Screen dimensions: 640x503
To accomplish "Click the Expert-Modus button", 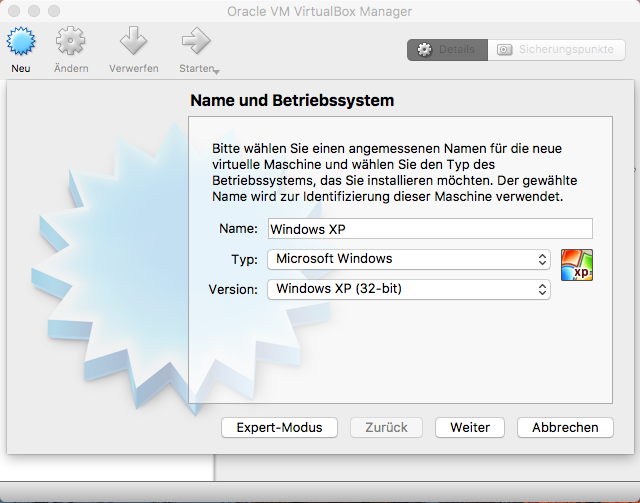I will tap(279, 427).
